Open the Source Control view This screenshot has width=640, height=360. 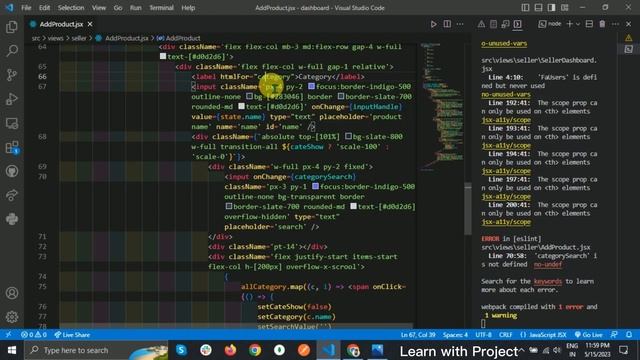click(x=12, y=75)
